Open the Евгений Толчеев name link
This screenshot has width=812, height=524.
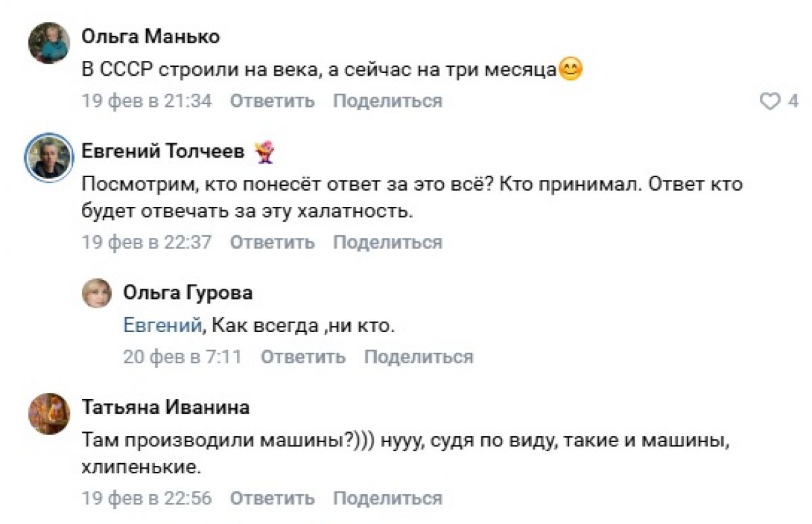[x=162, y=152]
